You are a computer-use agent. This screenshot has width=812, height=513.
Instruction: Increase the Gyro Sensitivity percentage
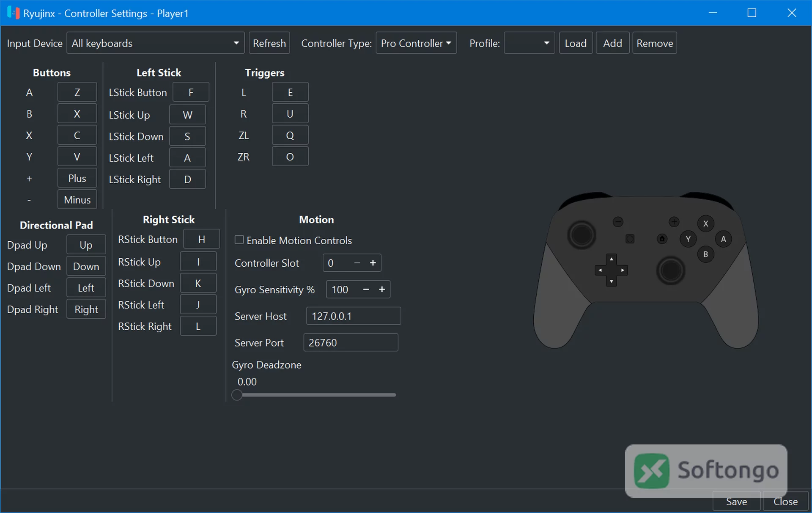pos(382,290)
